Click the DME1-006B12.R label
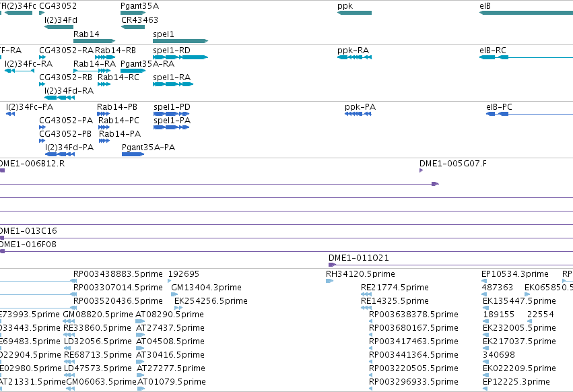The image size is (573, 392). (x=32, y=164)
